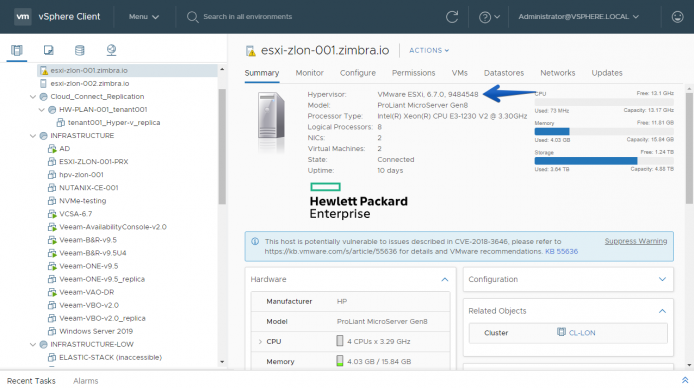This screenshot has width=694, height=388.
Task: Collapse the INFRASTRUCTURE tree node
Action: coord(33,135)
